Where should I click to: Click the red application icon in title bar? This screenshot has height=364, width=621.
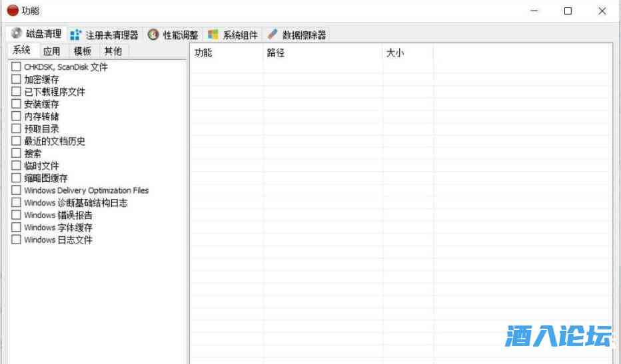(13, 11)
